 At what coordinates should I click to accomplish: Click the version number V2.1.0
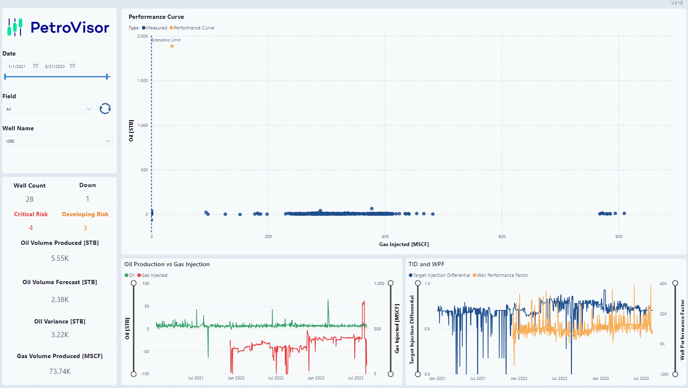click(677, 3)
